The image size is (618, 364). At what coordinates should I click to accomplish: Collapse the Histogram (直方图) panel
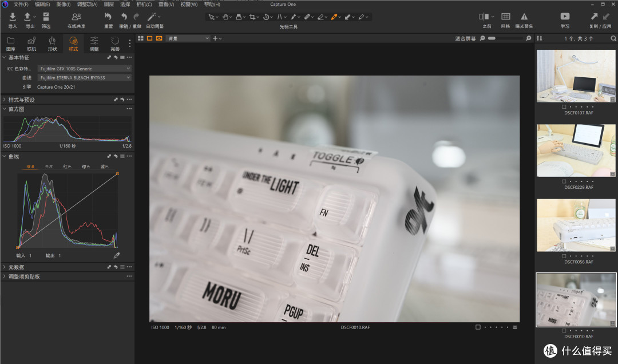coord(5,109)
